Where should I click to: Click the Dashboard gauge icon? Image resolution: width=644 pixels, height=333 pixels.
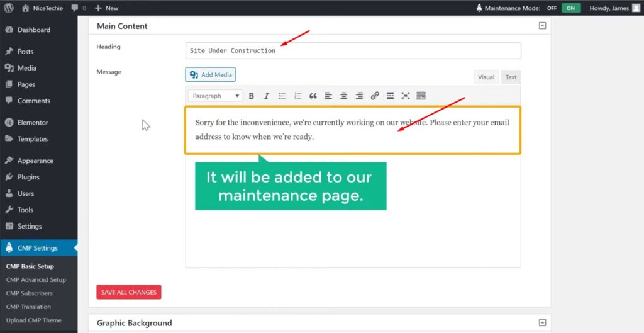[x=9, y=30]
